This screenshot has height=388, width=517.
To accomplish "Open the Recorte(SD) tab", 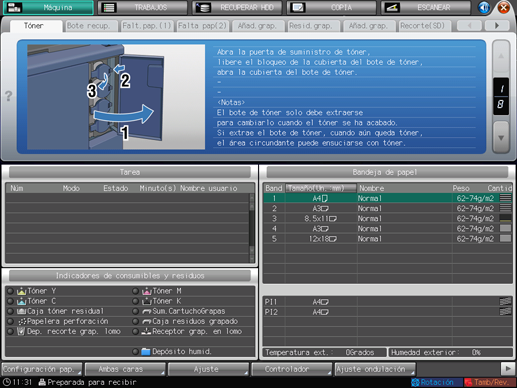I will [x=424, y=26].
